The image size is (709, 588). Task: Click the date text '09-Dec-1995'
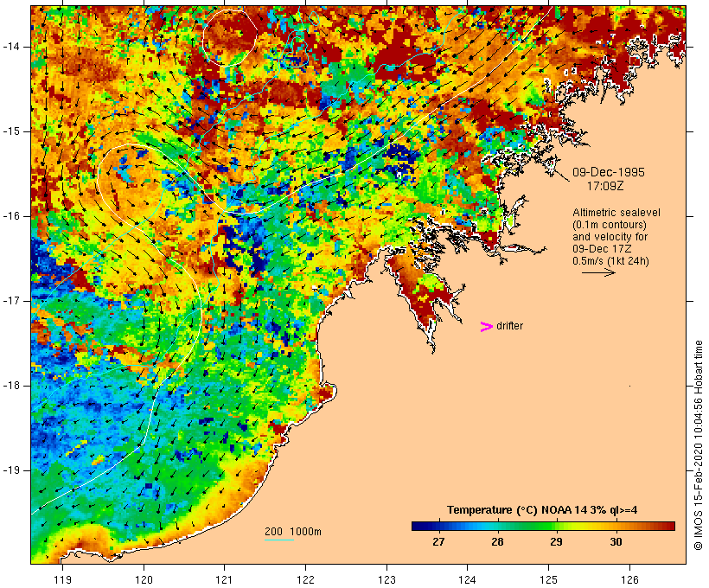pos(608,172)
